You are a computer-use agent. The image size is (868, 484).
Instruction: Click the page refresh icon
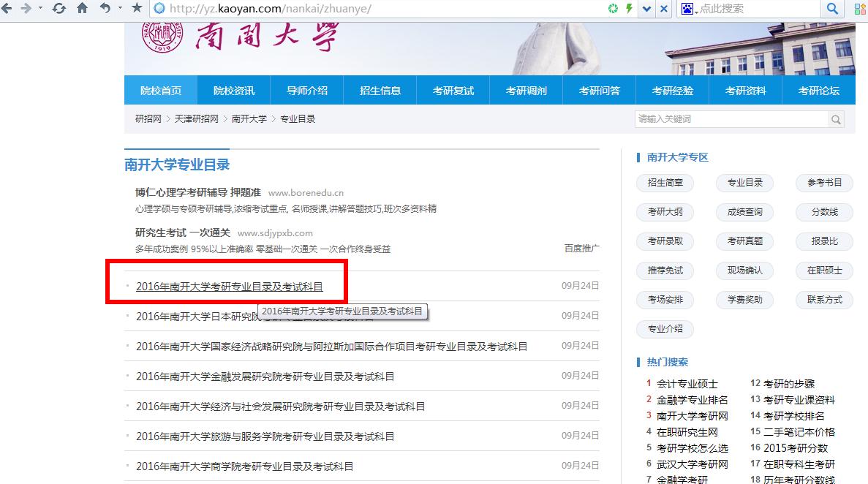tap(59, 9)
